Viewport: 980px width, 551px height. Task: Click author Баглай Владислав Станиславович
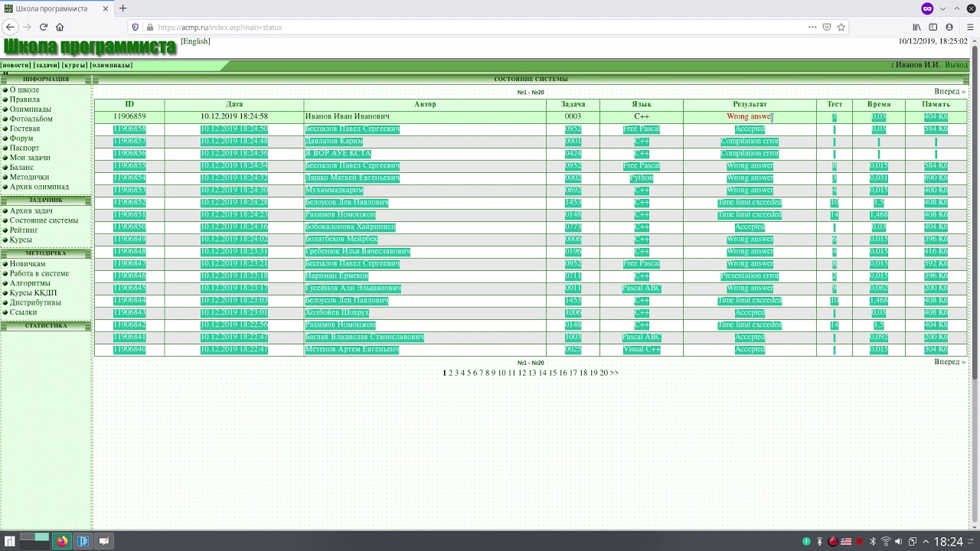pos(364,337)
